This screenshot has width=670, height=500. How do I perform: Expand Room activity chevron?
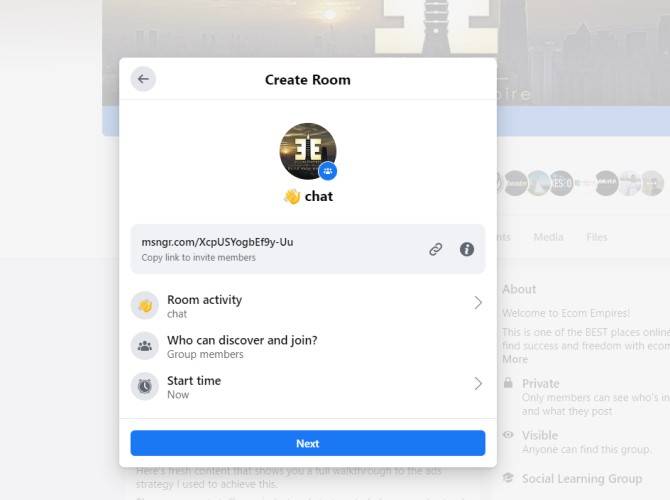tap(478, 303)
